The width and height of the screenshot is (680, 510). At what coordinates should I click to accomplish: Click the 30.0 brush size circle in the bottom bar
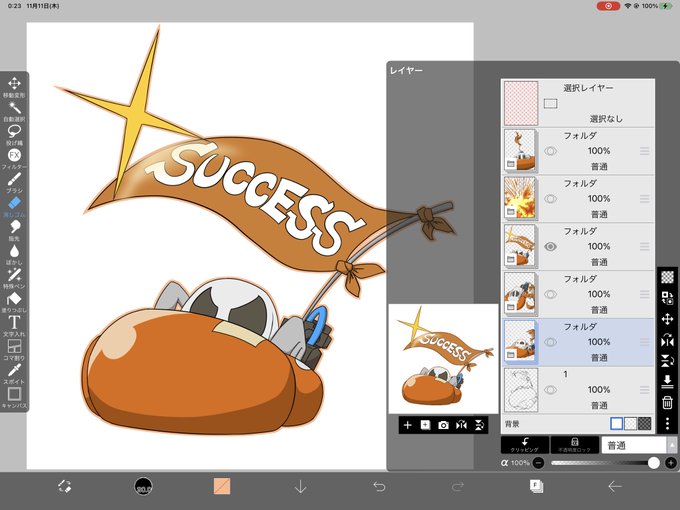click(x=143, y=486)
